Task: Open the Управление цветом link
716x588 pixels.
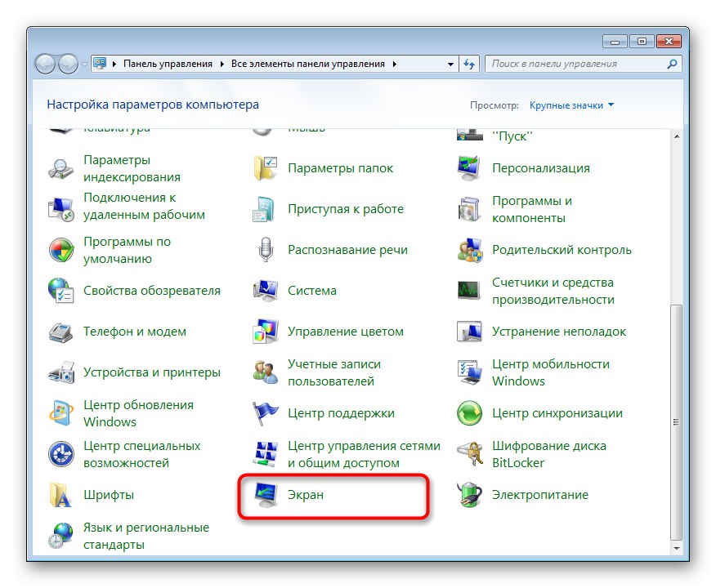Action: point(346,332)
